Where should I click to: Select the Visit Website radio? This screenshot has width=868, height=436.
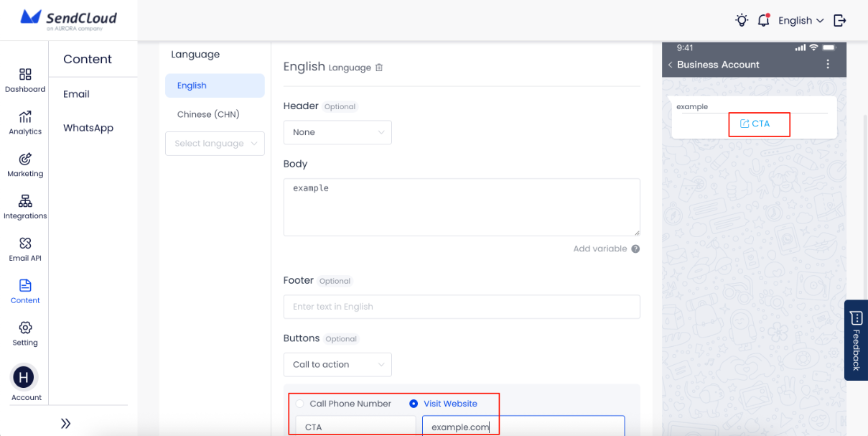click(414, 404)
